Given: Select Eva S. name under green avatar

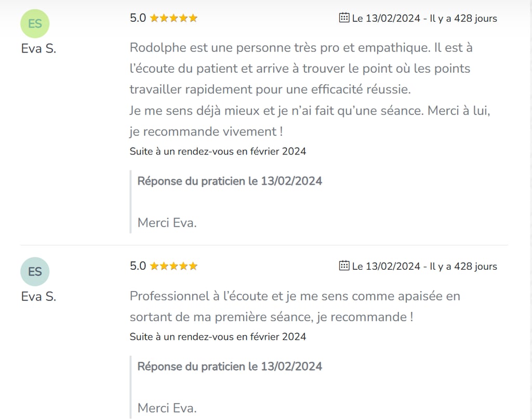Looking at the screenshot, I should coord(38,49).
